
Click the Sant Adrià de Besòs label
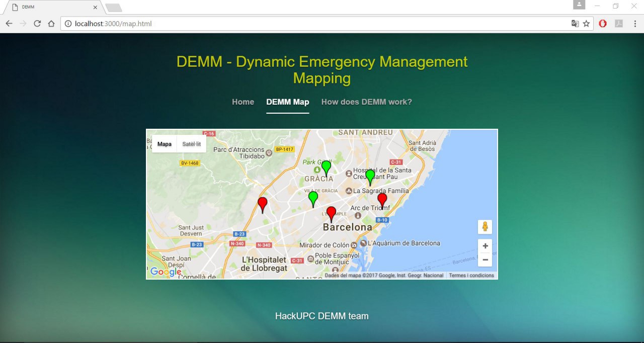(x=422, y=146)
